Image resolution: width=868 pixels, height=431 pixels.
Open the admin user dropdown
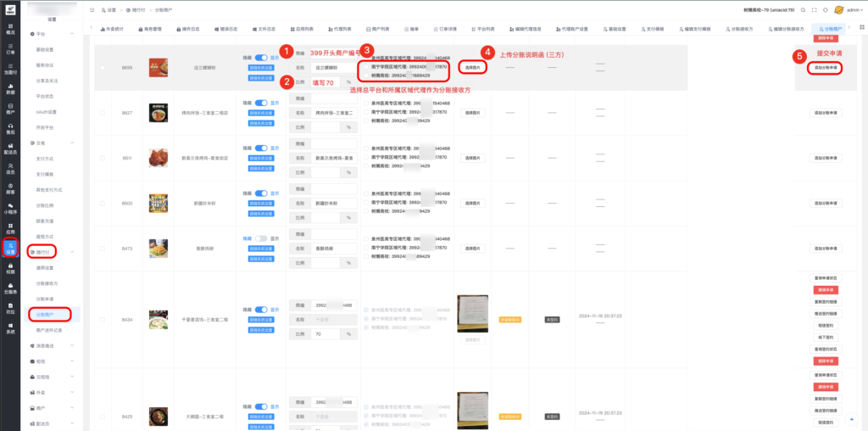point(854,10)
